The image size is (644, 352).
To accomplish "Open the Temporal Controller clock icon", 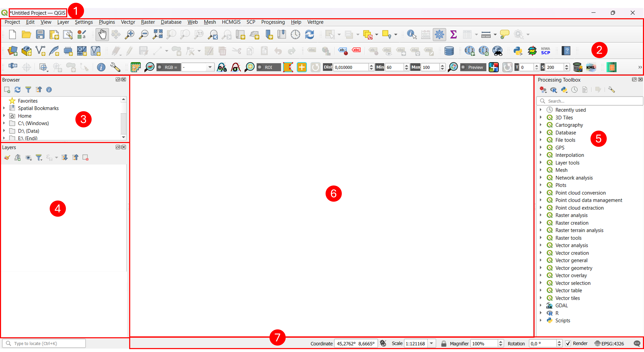I will [x=295, y=34].
